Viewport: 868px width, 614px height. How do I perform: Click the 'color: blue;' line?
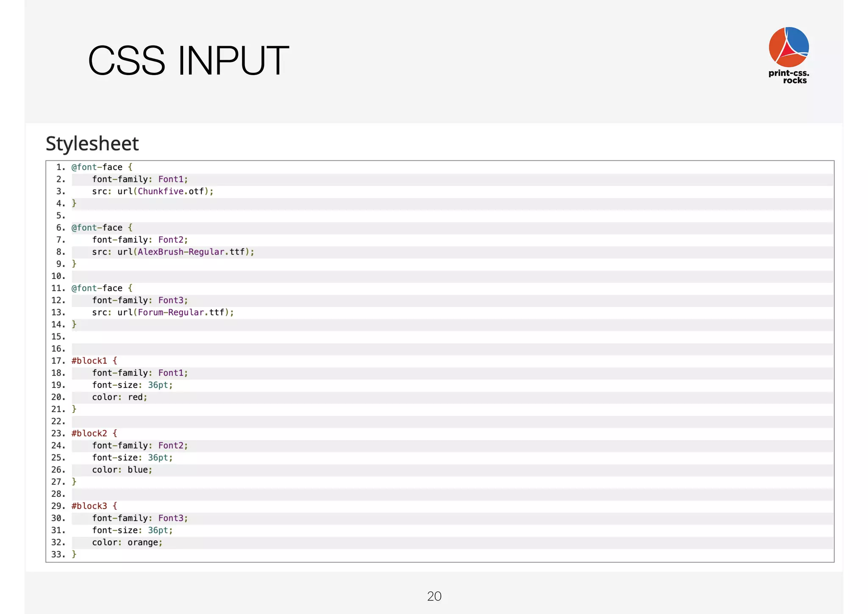click(122, 470)
